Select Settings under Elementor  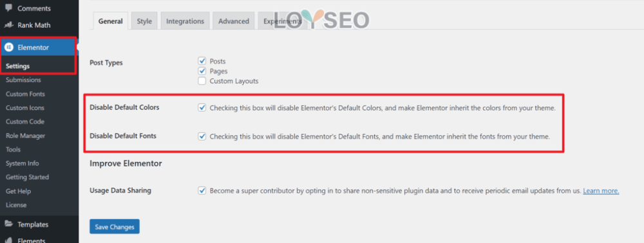click(17, 66)
